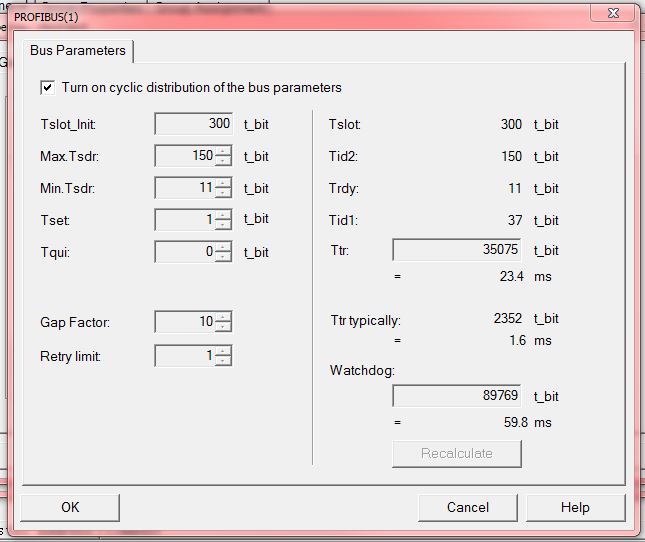
Task: Increase Min.Tsdr with the up arrow
Action: (x=223, y=183)
